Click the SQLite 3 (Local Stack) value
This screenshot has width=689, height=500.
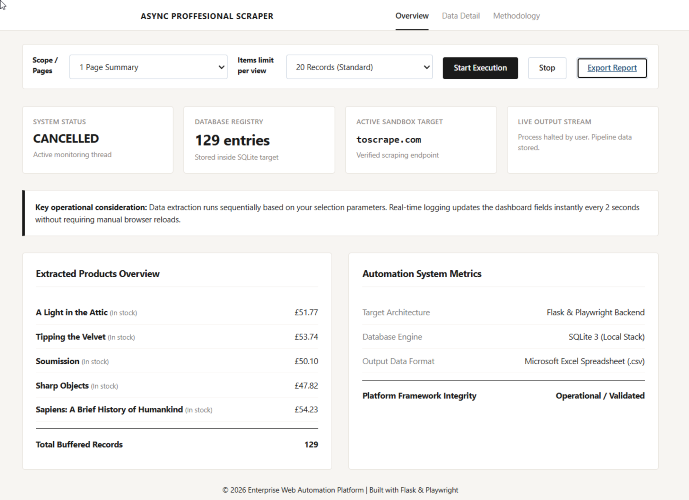(x=606, y=337)
